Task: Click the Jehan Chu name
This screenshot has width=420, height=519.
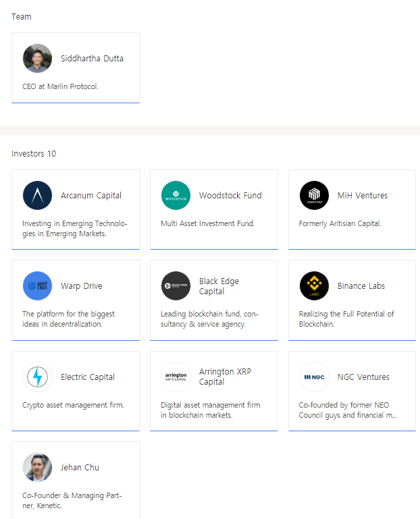Action: click(80, 467)
